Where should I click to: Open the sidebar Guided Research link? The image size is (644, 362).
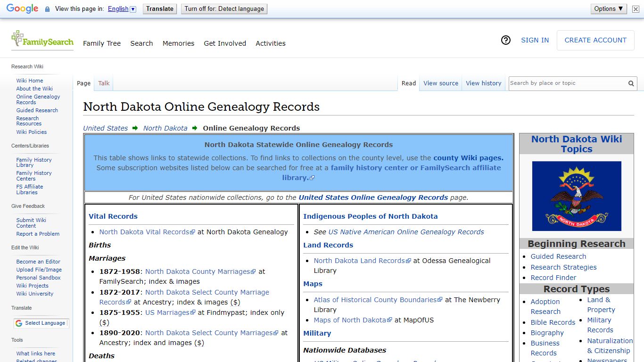pyautogui.click(x=37, y=110)
